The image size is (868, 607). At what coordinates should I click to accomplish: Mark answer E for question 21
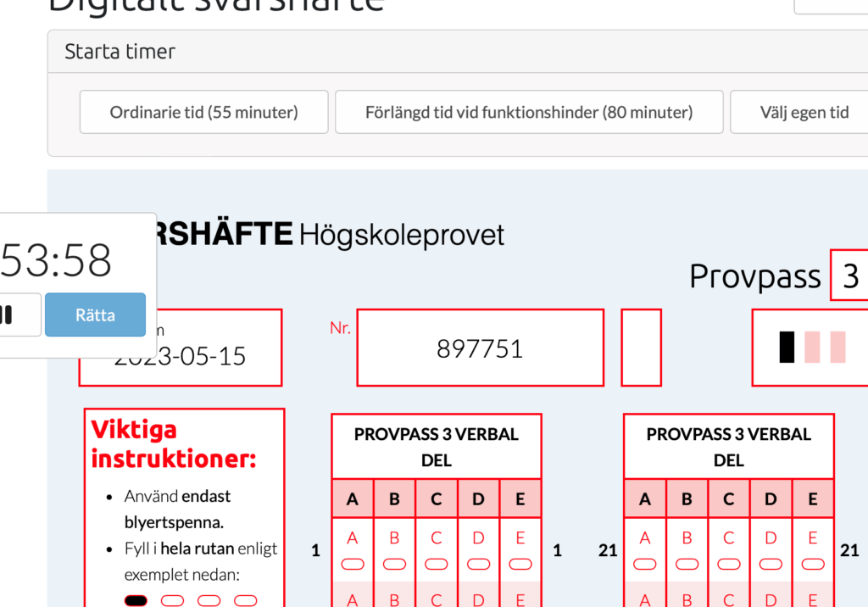tap(813, 565)
